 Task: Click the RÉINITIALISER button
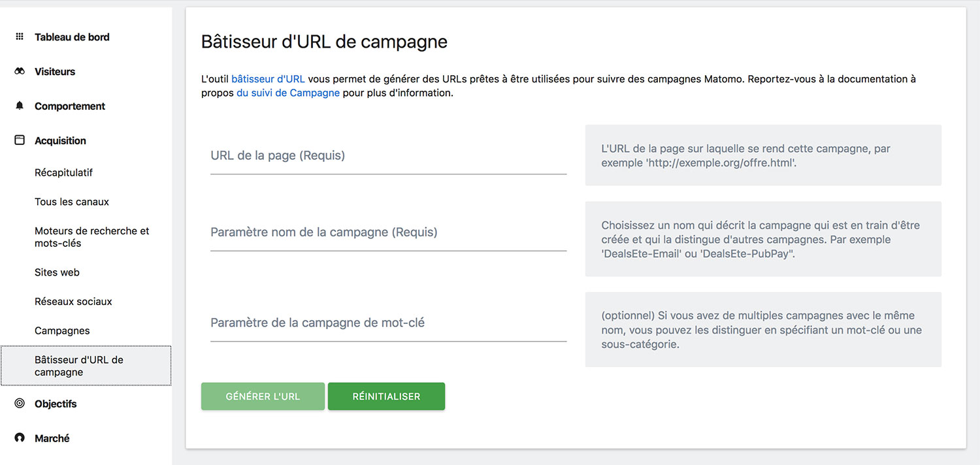tap(386, 396)
